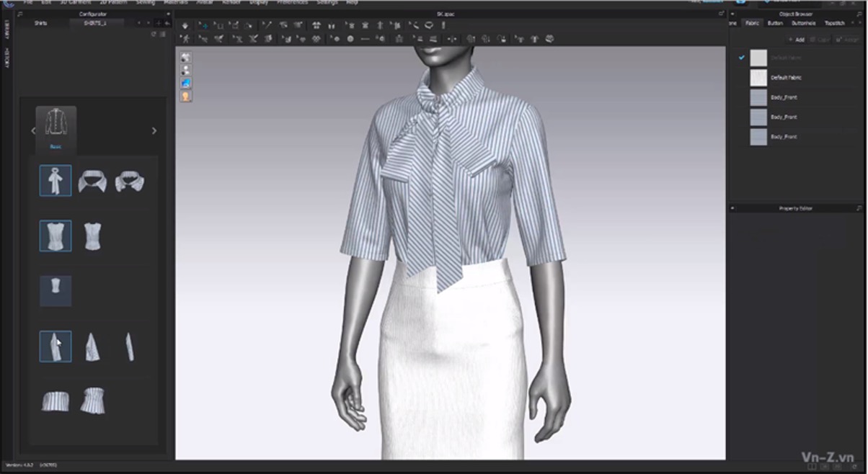The image size is (868, 474).
Task: Collapse the Object Browser panel arrow
Action: (733, 14)
